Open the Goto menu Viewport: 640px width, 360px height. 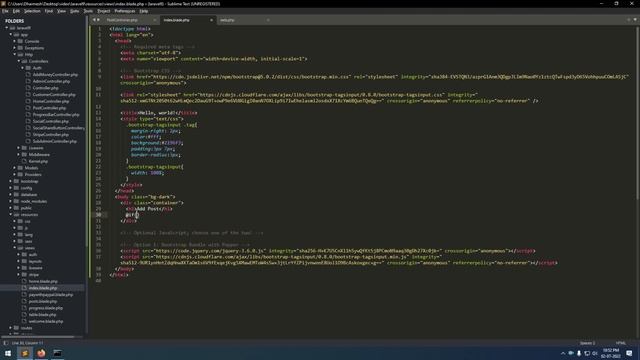[x=75, y=11]
